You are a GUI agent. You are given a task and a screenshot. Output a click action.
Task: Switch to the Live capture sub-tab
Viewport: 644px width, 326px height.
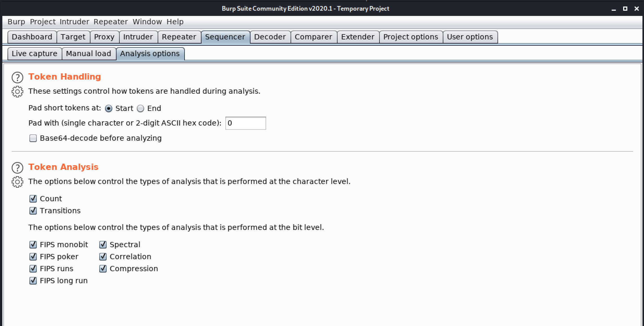click(35, 54)
